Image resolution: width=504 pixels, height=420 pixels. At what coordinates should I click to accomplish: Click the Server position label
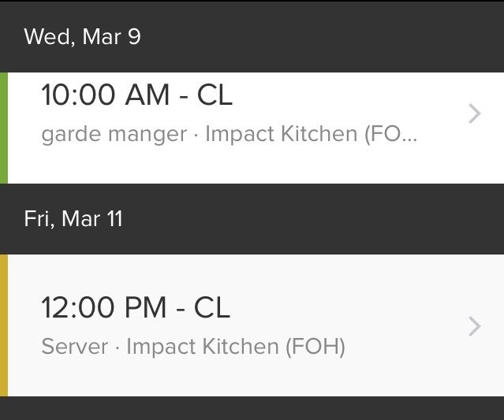75,347
